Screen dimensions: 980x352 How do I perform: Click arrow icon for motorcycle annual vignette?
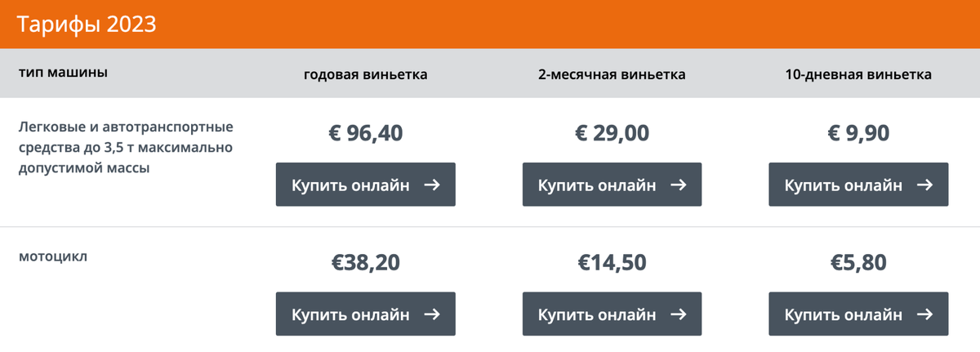pos(433,314)
